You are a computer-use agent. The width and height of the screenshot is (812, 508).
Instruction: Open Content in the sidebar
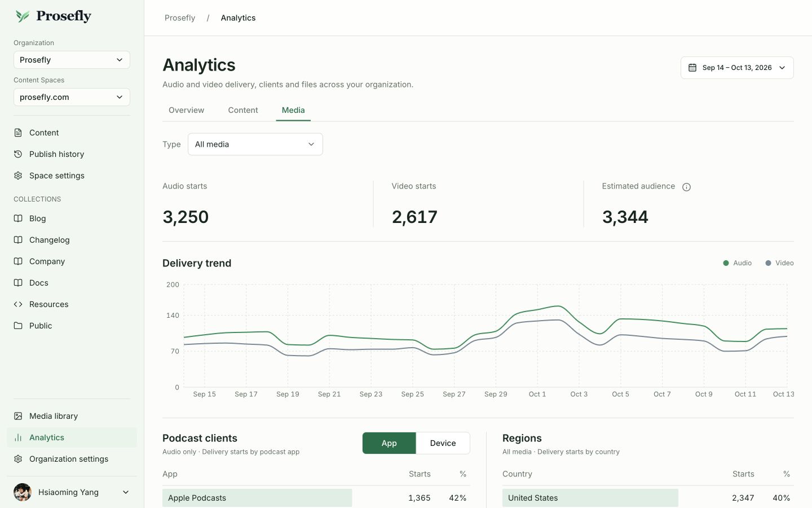click(x=72, y=133)
